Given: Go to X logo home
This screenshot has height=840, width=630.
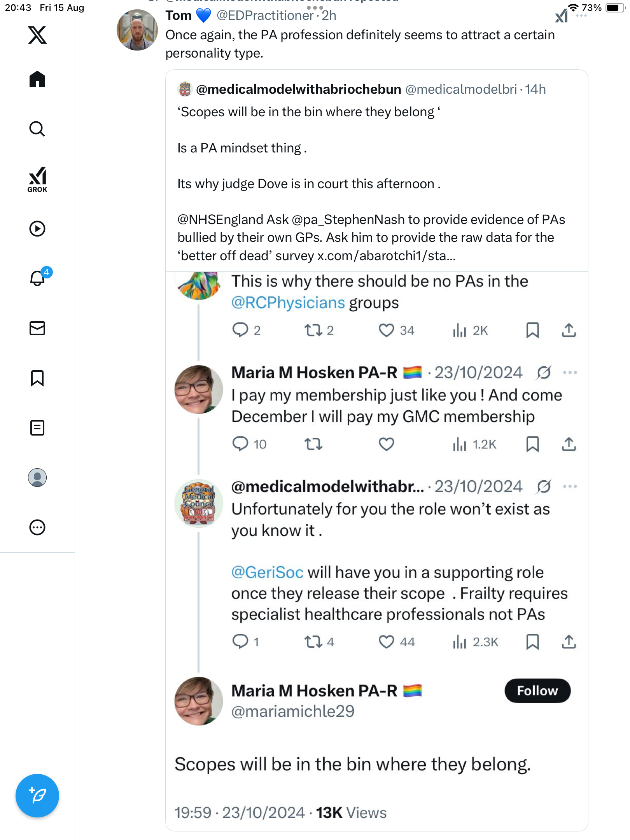Looking at the screenshot, I should pyautogui.click(x=37, y=35).
